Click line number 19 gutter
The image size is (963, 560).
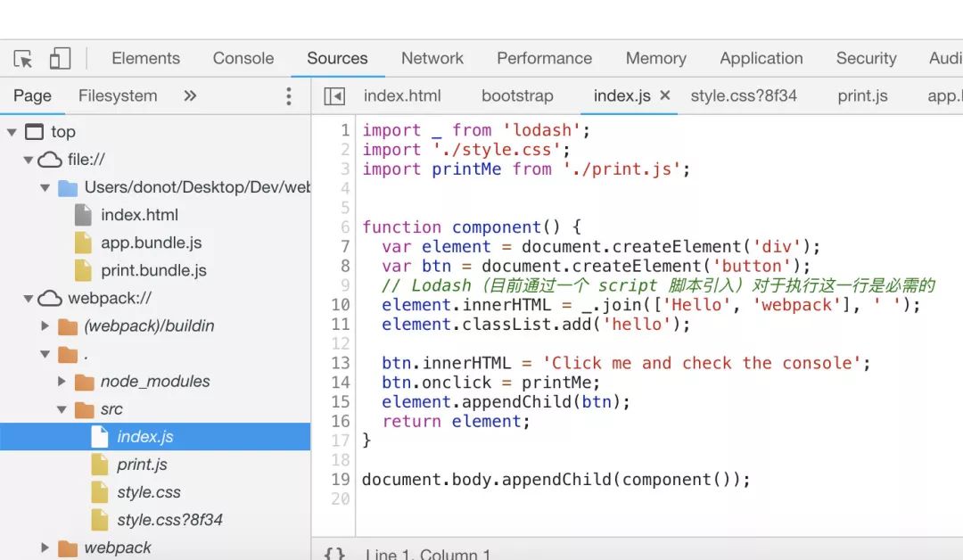pyautogui.click(x=341, y=479)
